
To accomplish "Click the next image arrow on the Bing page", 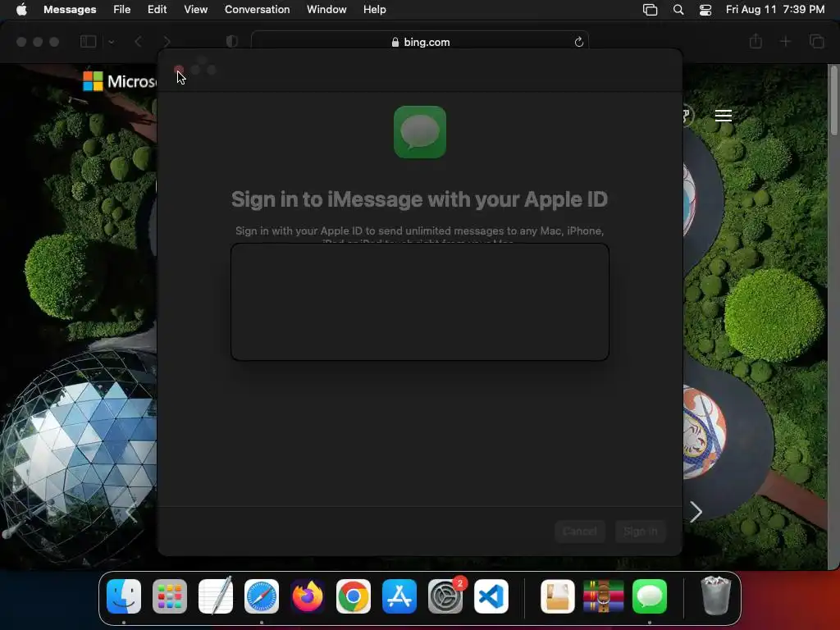I will 696,512.
